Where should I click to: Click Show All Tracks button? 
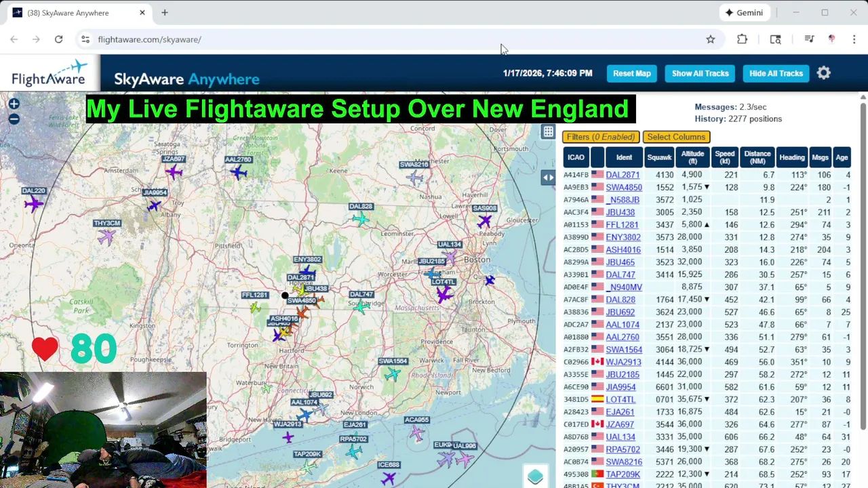coord(701,73)
